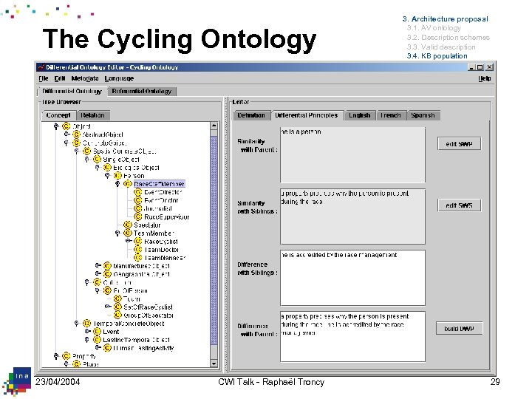Screen dimensions: 532x399
Task: Click the concept icon beside GeographicalObject
Action: (107, 274)
